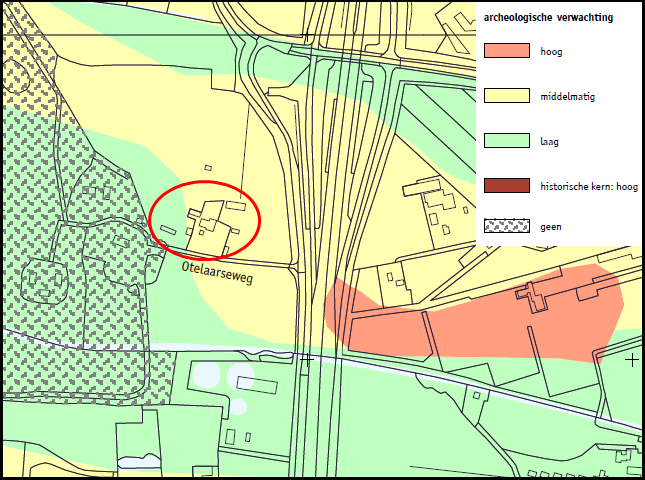Click the dark red 'historische kern' swatch
Screen dimensions: 645x480
pyautogui.click(x=506, y=186)
